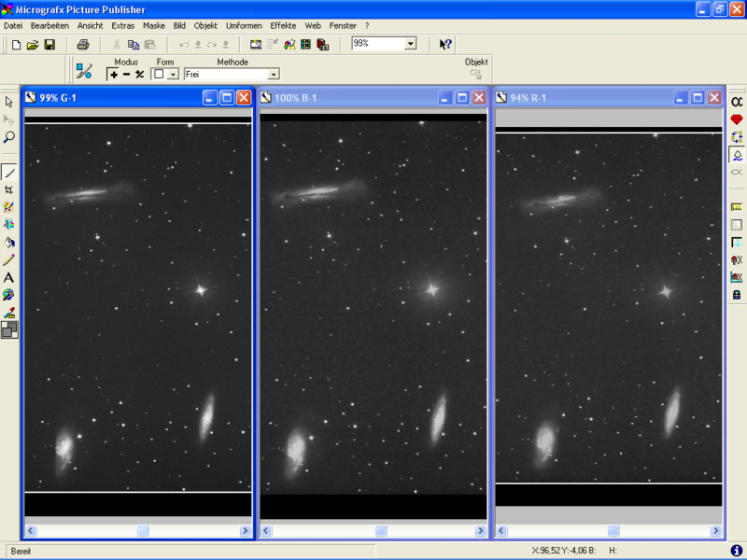Open the Effekte menu
The height and width of the screenshot is (560, 747).
coord(283,25)
